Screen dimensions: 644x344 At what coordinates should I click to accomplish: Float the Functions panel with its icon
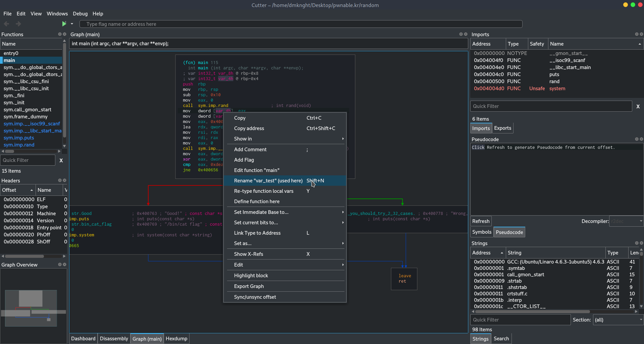(60, 34)
